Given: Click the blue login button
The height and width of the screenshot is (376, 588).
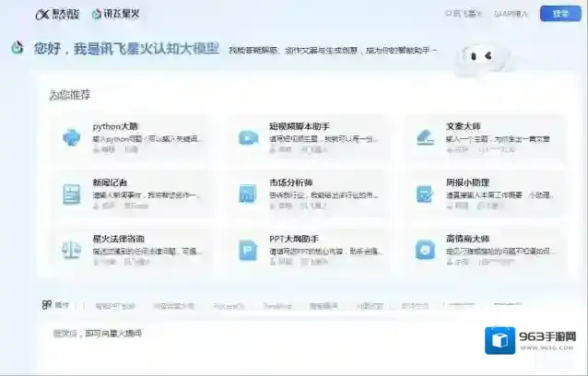Looking at the screenshot, I should click(x=560, y=14).
